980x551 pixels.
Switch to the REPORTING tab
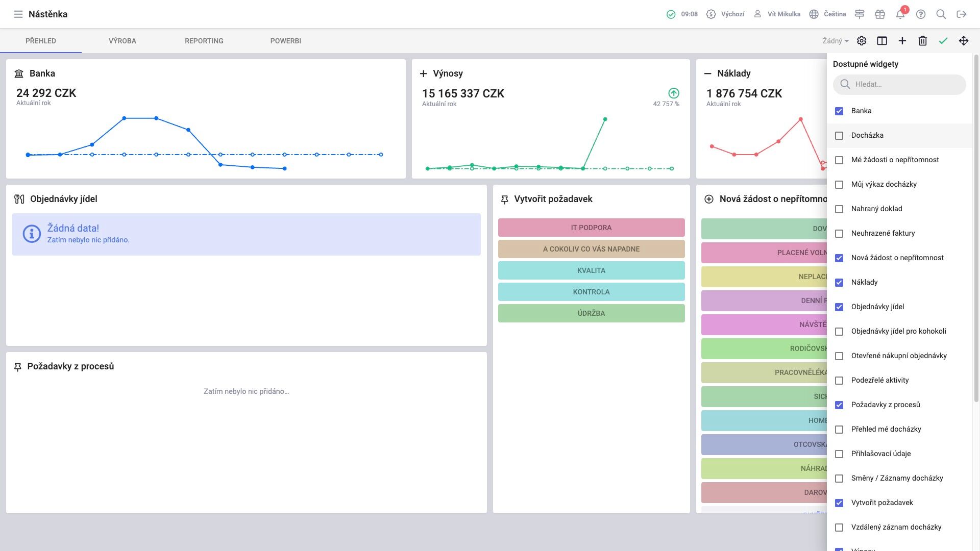click(x=204, y=41)
